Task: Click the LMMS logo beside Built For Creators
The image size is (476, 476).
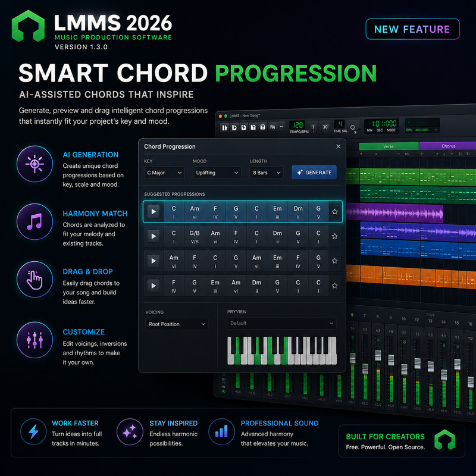Action: pos(444,440)
